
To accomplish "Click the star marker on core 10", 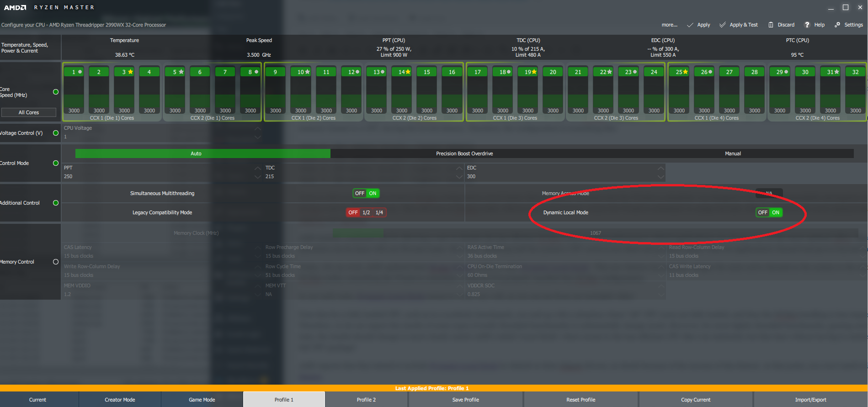I will (x=307, y=72).
